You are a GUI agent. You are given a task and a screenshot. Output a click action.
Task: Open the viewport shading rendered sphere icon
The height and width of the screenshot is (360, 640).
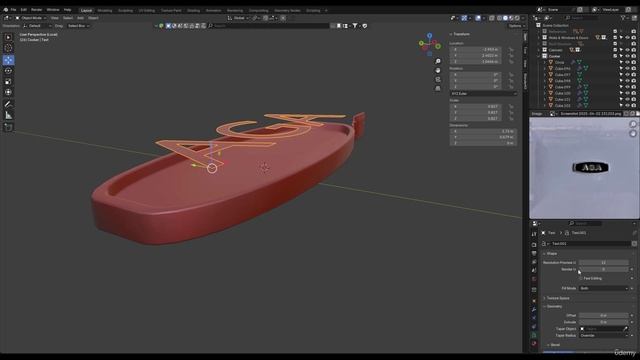click(517, 18)
